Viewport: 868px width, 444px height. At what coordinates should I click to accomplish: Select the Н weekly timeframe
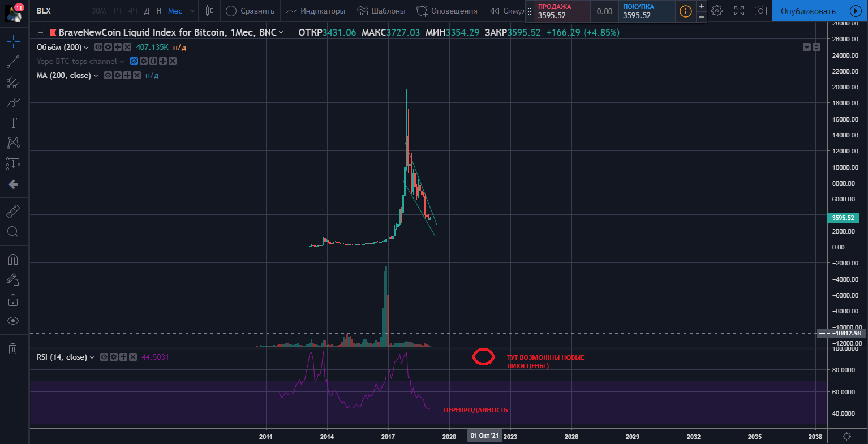[159, 11]
